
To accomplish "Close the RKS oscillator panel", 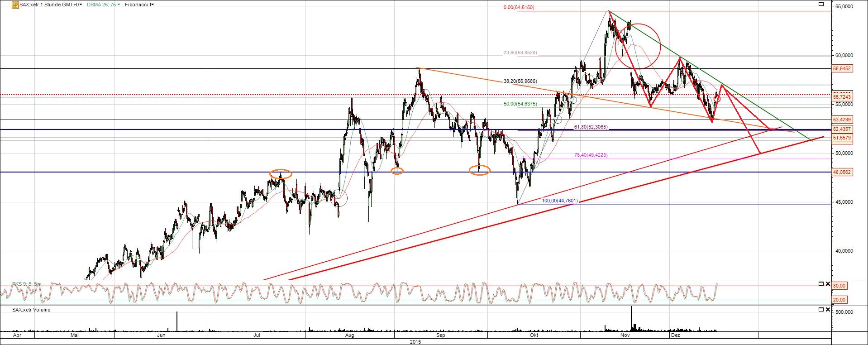I will pos(828,284).
